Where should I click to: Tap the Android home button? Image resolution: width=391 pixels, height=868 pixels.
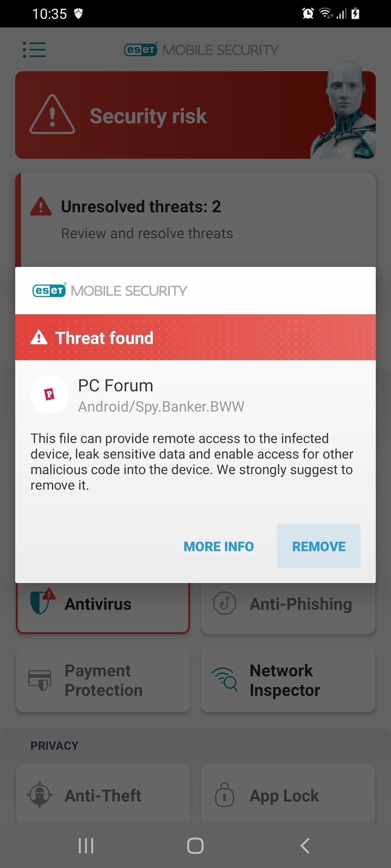tap(195, 846)
